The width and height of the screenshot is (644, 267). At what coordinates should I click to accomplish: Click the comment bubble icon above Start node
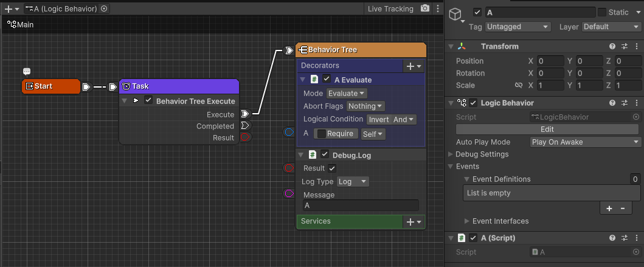[x=27, y=72]
